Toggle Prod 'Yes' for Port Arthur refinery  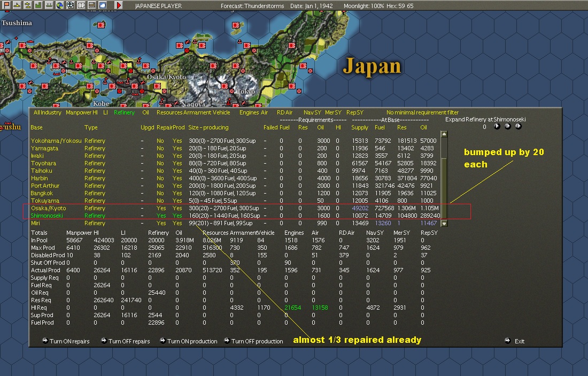pos(177,186)
